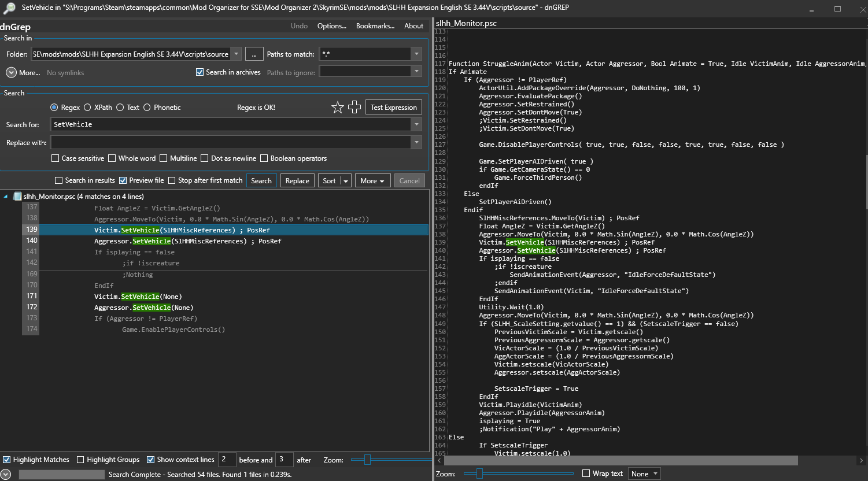Click the plus add-bookmark icon

tap(354, 108)
